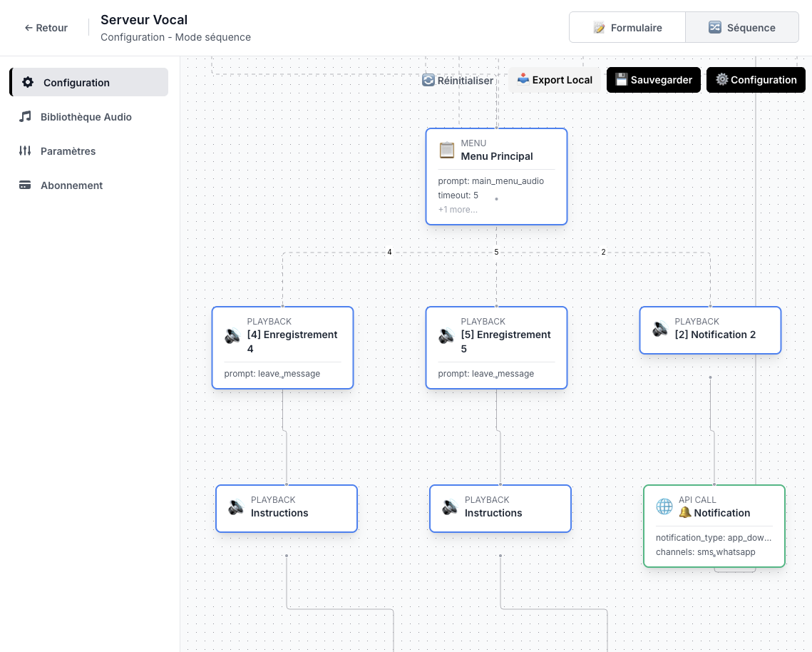Open Paramètres in the sidebar
Image resolution: width=812 pixels, height=652 pixels.
pos(89,151)
